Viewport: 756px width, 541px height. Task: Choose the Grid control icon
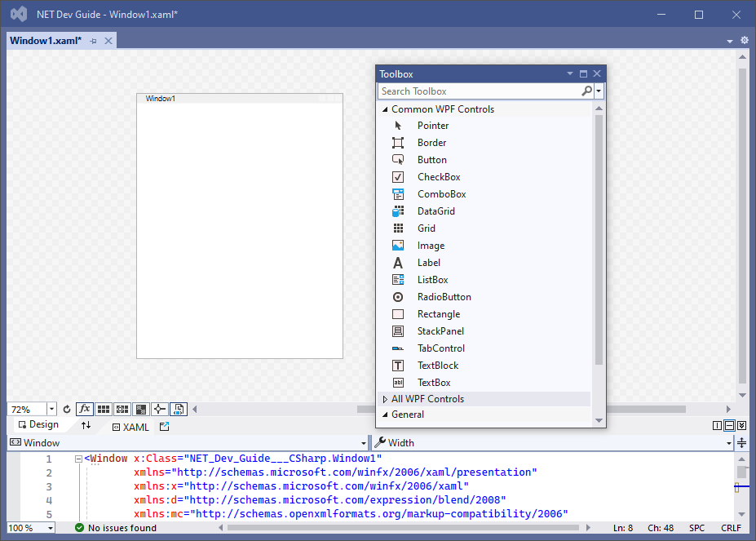[x=398, y=228]
